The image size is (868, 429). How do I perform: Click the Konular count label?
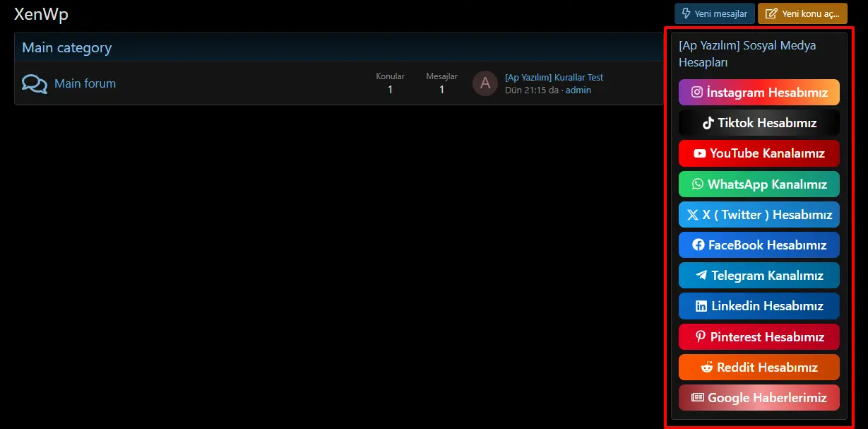[x=391, y=76]
